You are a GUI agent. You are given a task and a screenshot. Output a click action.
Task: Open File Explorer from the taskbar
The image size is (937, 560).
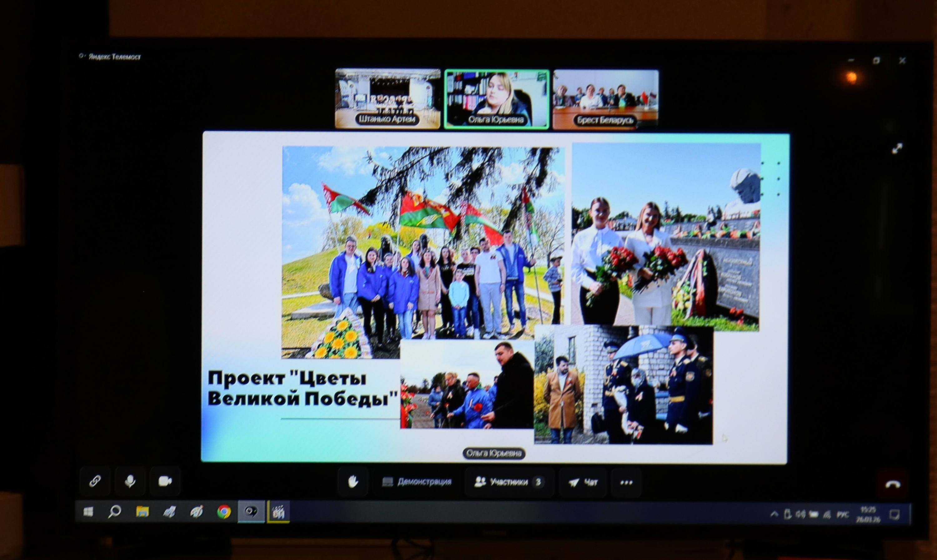[142, 512]
